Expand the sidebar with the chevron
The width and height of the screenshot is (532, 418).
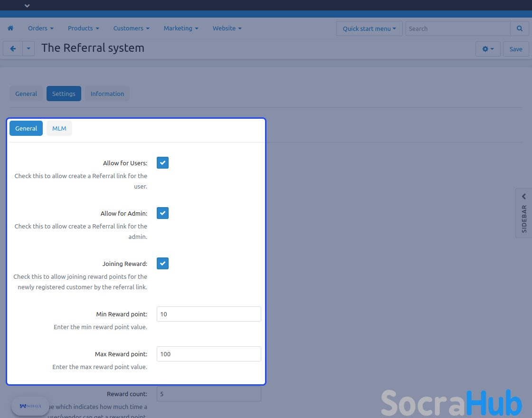click(x=524, y=196)
